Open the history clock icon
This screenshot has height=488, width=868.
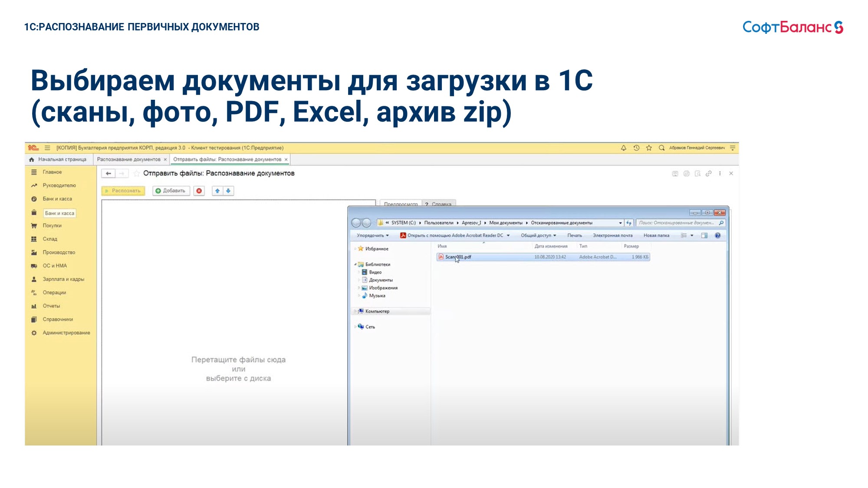point(636,148)
